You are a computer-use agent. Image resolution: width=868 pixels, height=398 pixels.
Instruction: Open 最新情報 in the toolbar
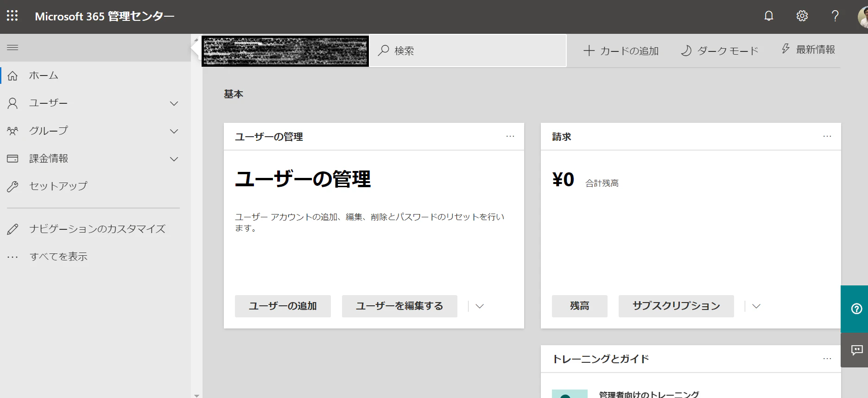click(x=808, y=50)
